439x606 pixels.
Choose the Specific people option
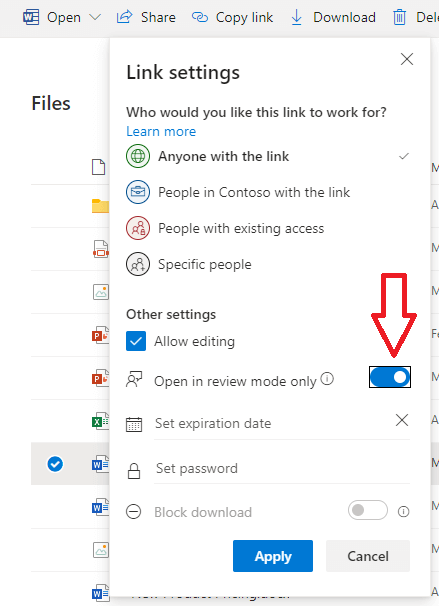point(268,264)
